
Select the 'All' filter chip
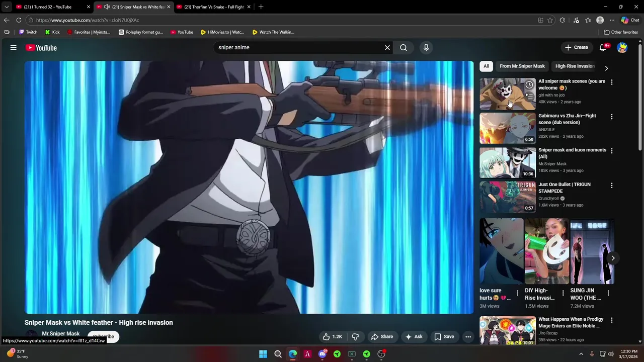click(x=486, y=66)
